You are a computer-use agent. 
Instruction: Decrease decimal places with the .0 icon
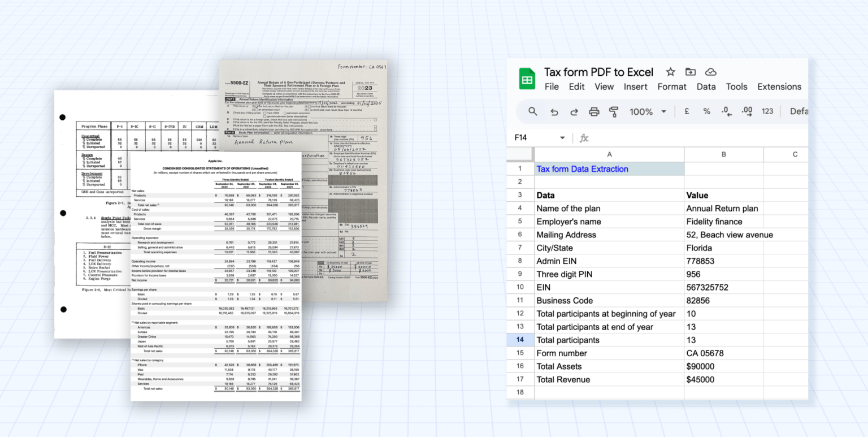click(726, 111)
